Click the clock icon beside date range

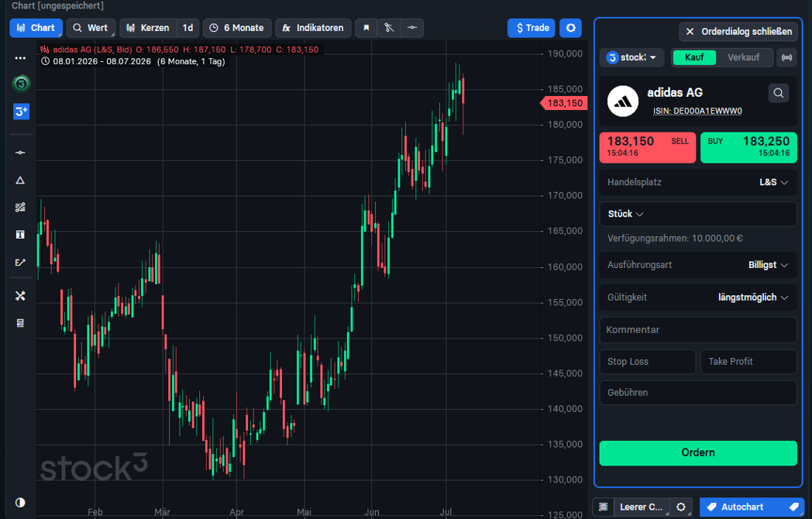[x=45, y=61]
